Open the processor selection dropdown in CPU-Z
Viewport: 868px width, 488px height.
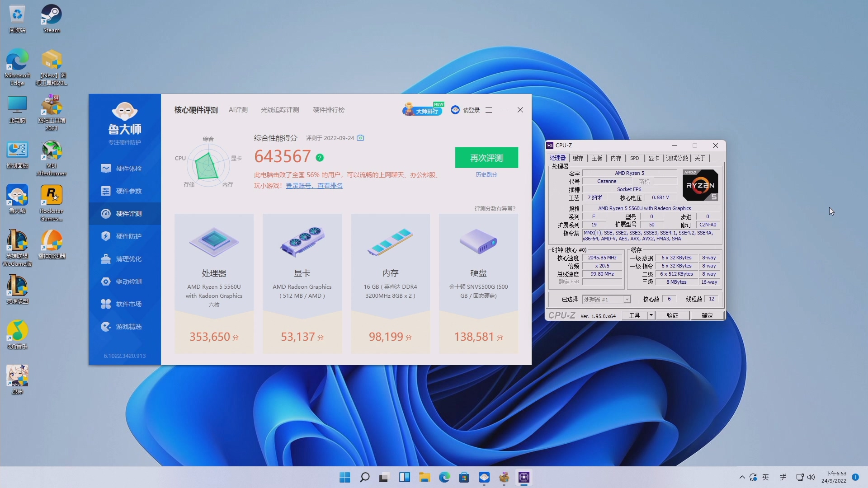(627, 299)
